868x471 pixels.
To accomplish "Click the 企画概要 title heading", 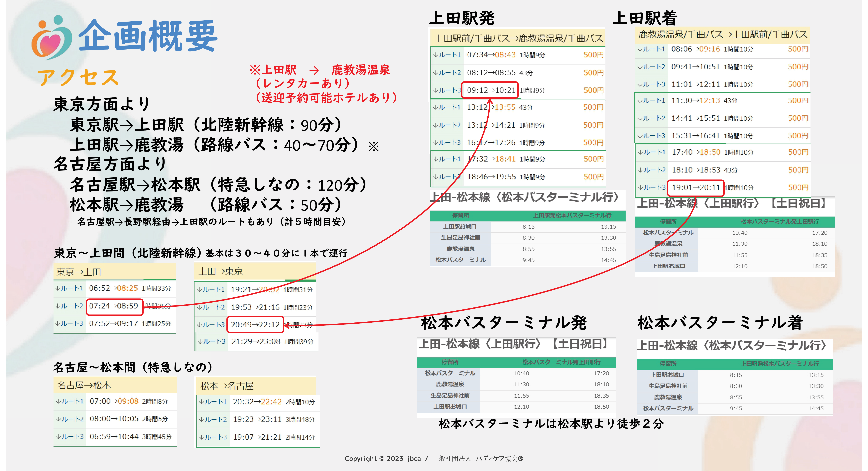I will [x=148, y=36].
